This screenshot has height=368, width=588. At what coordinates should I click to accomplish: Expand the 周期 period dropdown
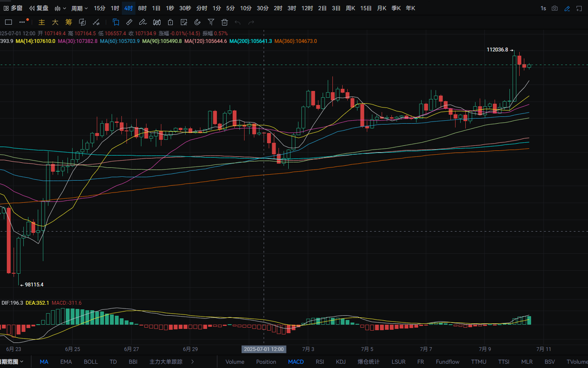[79, 8]
